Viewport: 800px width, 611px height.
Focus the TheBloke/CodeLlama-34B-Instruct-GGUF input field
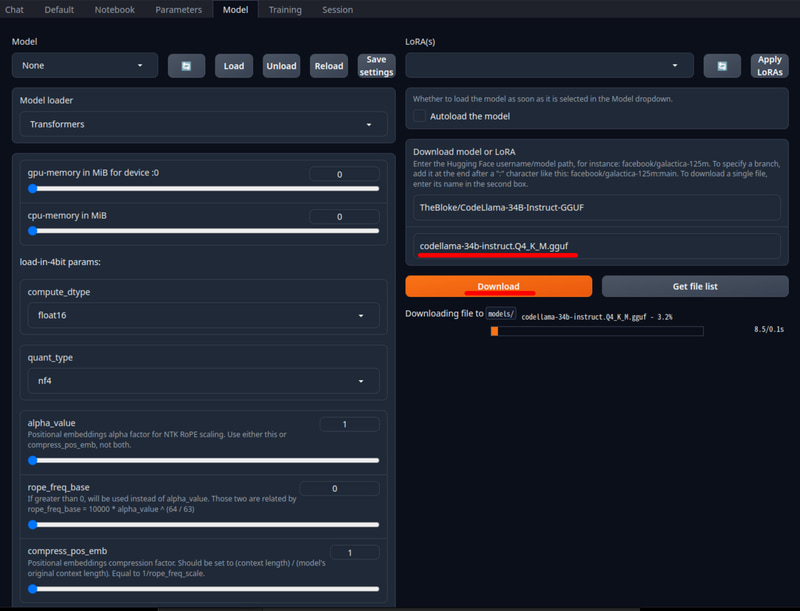[596, 208]
